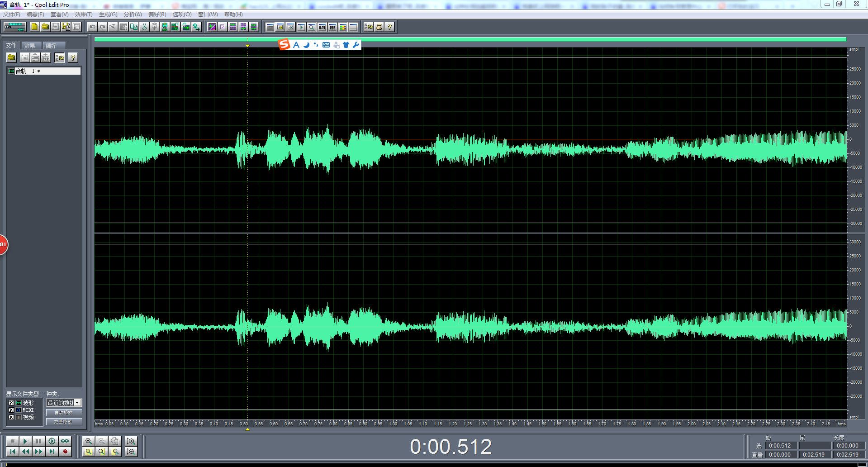This screenshot has width=868, height=467.
Task: Start playback with the Play button
Action: pos(26,441)
